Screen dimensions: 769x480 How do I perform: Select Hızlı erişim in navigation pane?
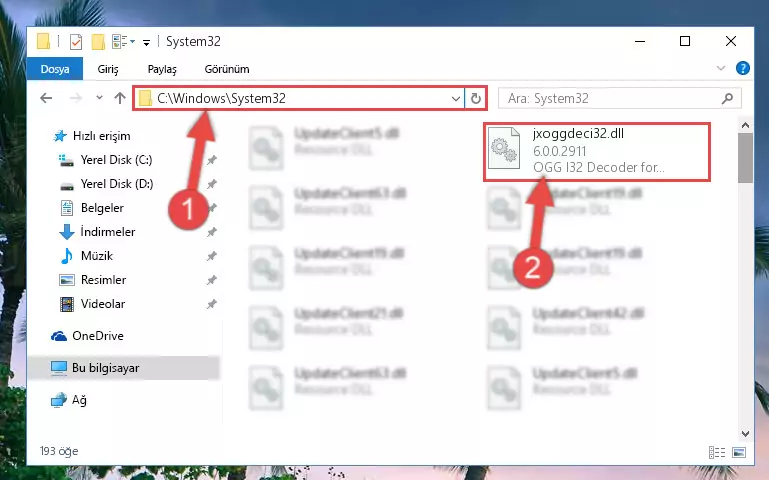click(x=102, y=136)
